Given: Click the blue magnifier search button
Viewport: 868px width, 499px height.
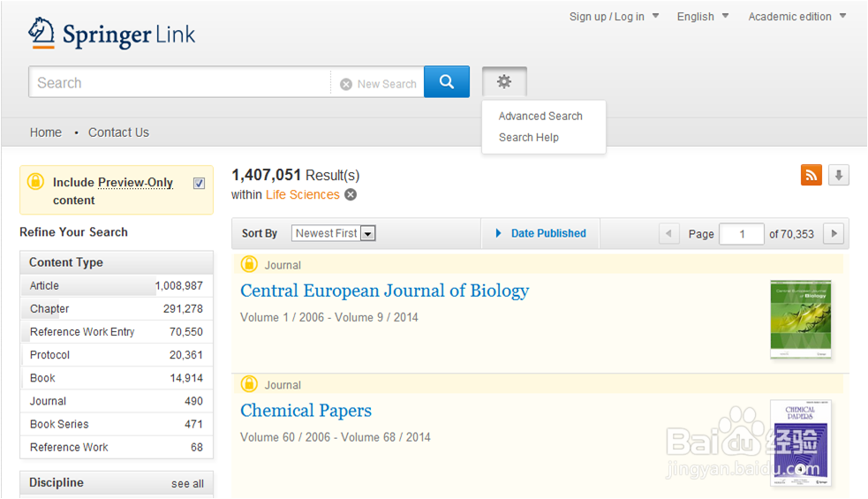Looking at the screenshot, I should coord(447,82).
